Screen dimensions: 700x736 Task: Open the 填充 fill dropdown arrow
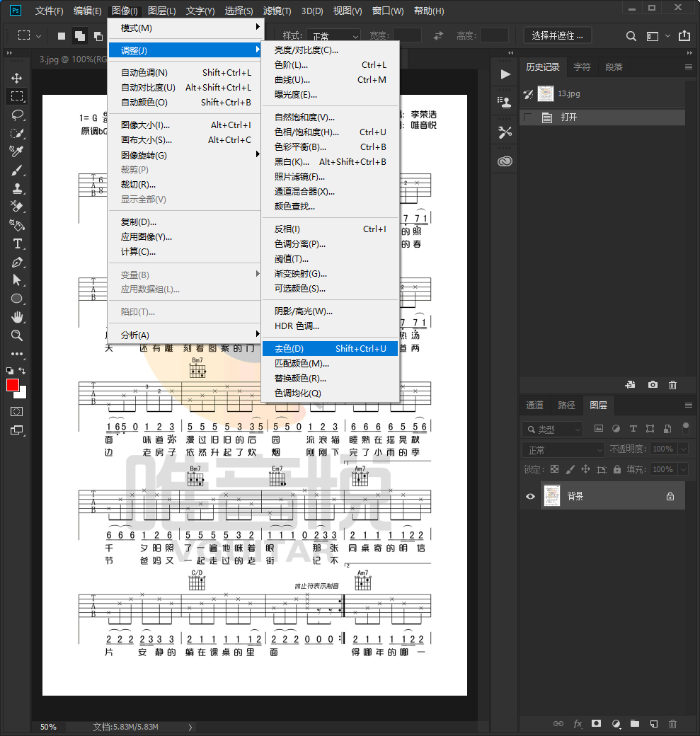pyautogui.click(x=684, y=469)
